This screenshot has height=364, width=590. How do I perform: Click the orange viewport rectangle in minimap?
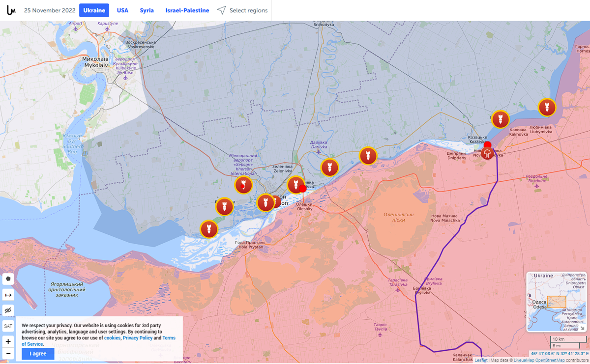557,302
